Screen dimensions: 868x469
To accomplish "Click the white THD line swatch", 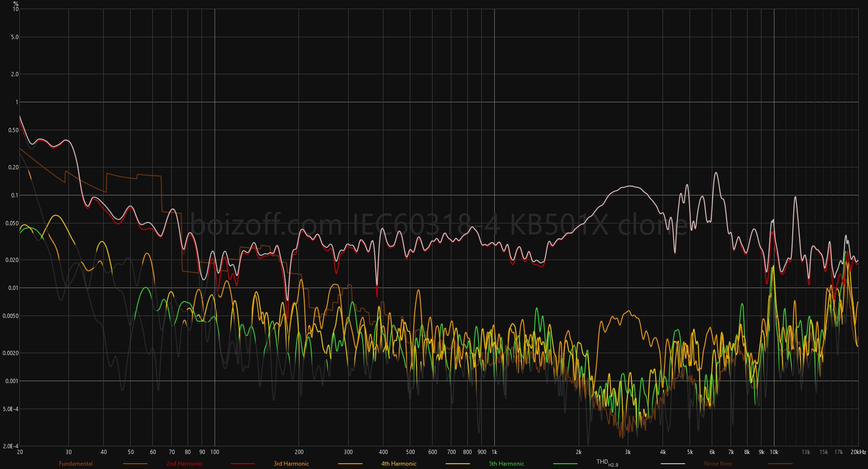I will tap(673, 464).
